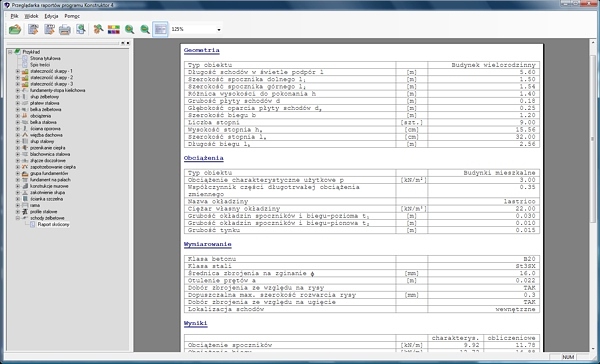Click the profile stalowe module icon

pyautogui.click(x=25, y=212)
